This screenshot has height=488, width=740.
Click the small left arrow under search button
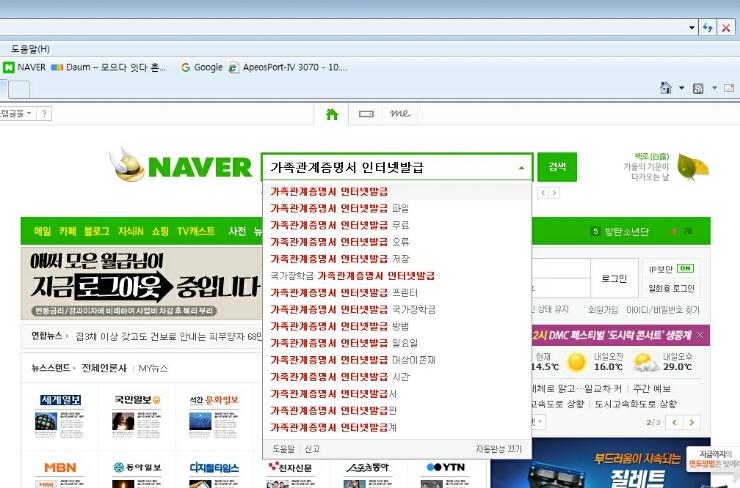[x=543, y=193]
